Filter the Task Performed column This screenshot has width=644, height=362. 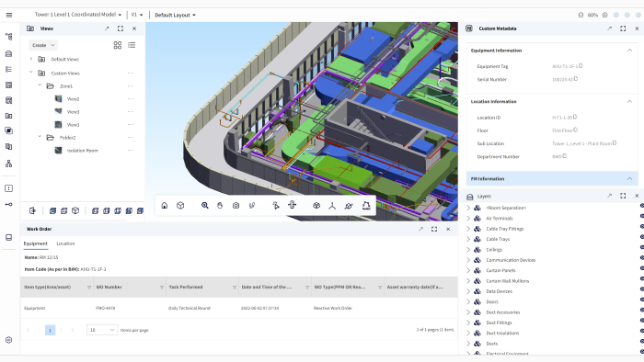point(235,288)
